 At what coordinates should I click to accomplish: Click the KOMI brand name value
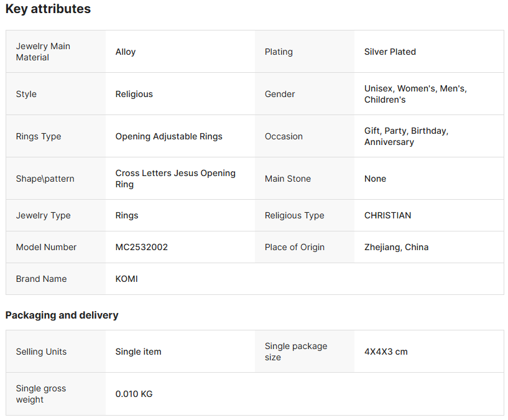point(127,279)
